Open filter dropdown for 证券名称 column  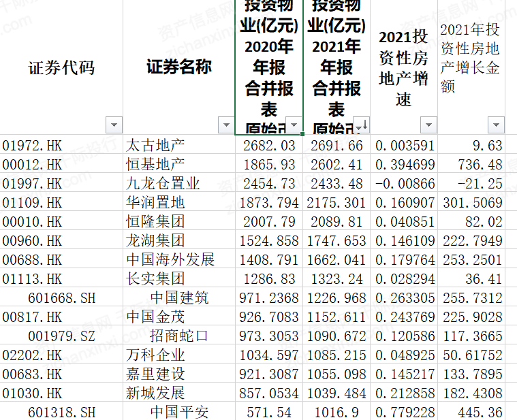(x=226, y=125)
